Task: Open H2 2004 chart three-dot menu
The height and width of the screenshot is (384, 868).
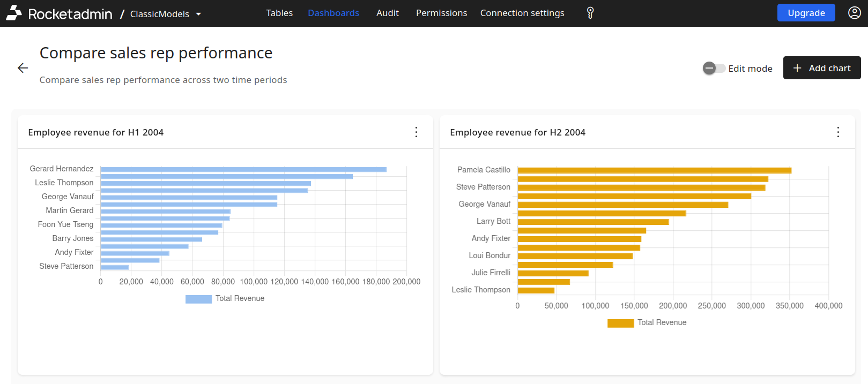Action: click(x=838, y=132)
